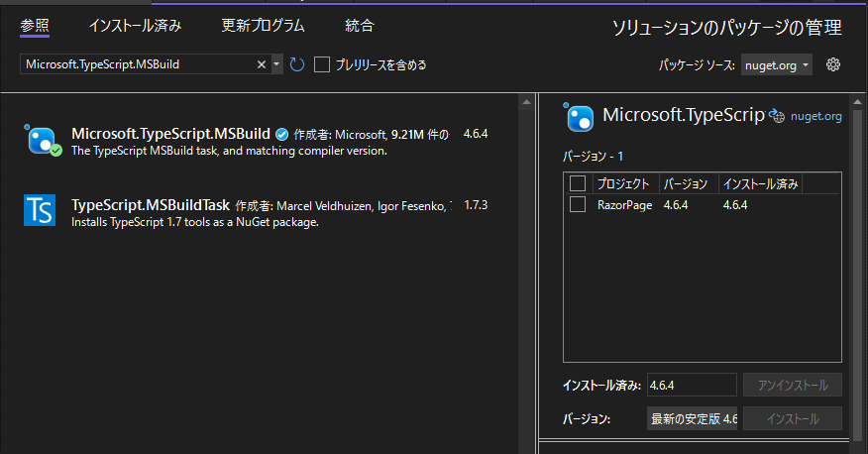Click version 1.7.3 of TypeScript.MSBuildTask
868x454 pixels.
[476, 205]
